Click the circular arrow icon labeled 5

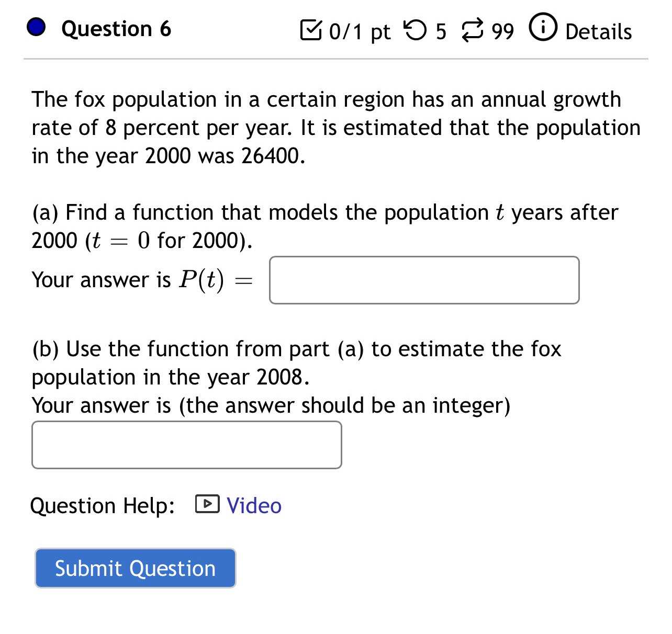point(416,30)
